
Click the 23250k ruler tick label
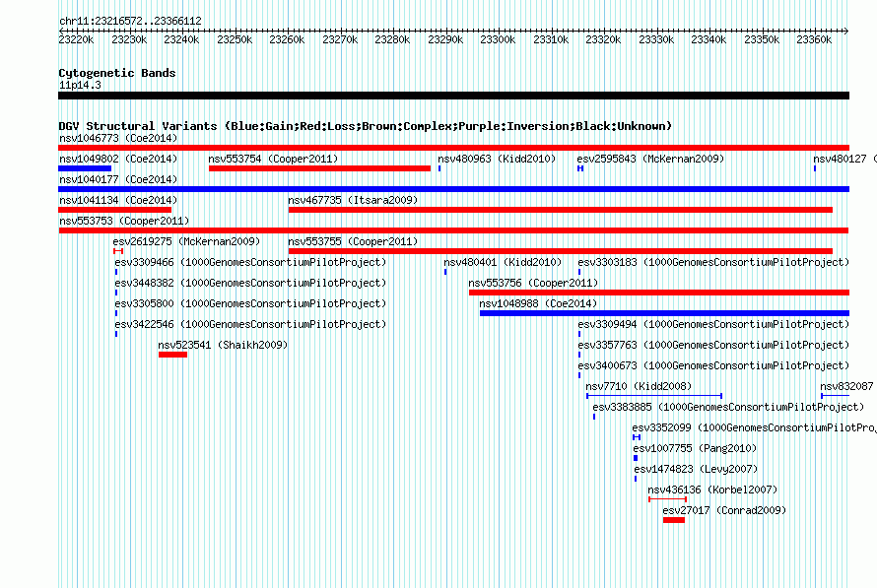point(235,39)
